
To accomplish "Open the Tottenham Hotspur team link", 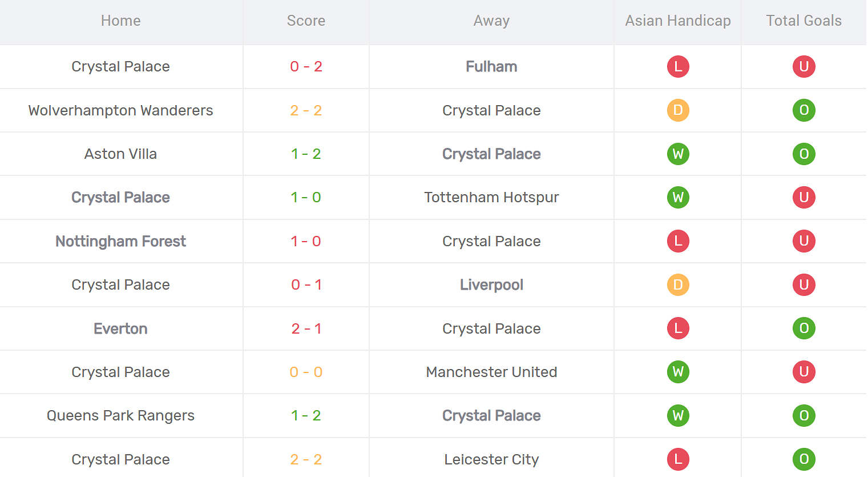I will pos(491,198).
